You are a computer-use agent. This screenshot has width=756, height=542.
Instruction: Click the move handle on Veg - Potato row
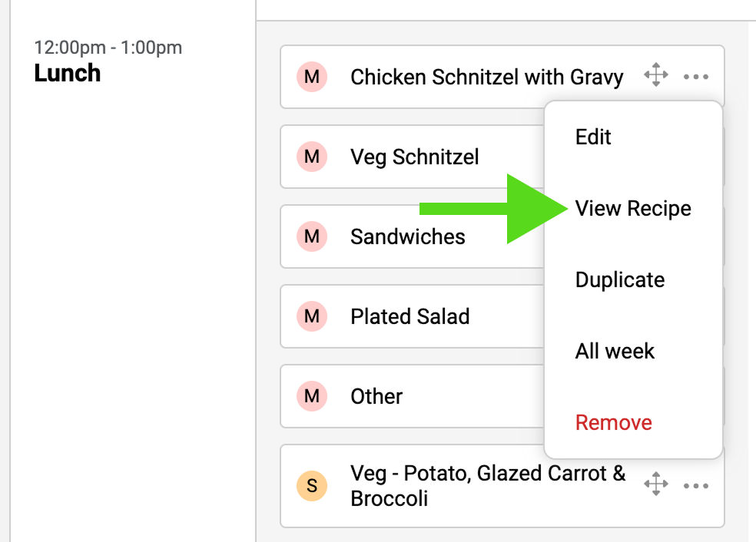point(655,485)
